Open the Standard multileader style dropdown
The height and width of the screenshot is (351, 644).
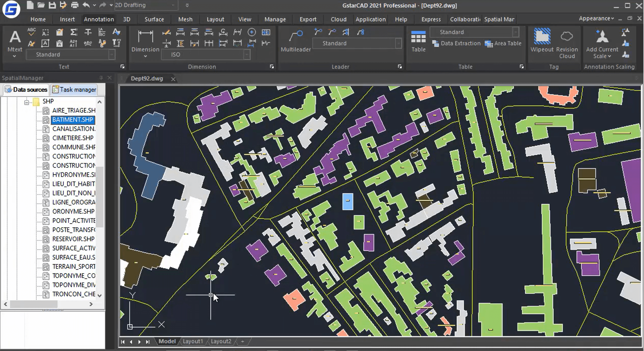[357, 43]
